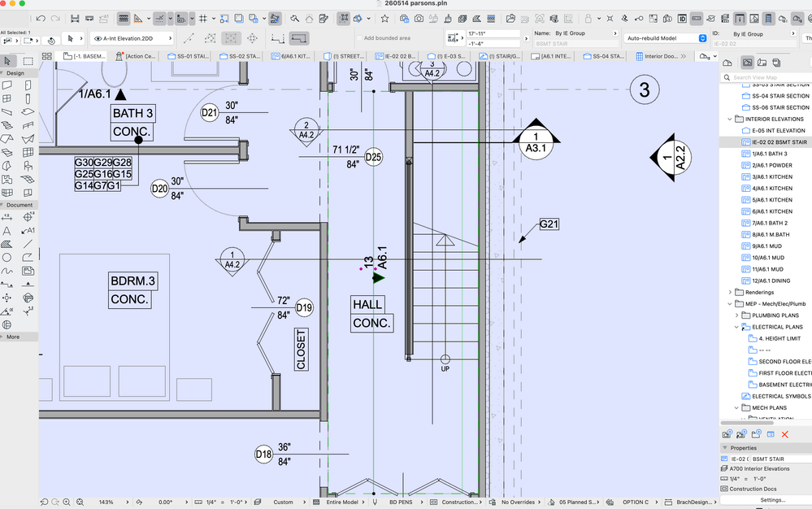The image size is (812, 509).
Task: Choose the Stair tool in toolbox
Action: coord(7,124)
